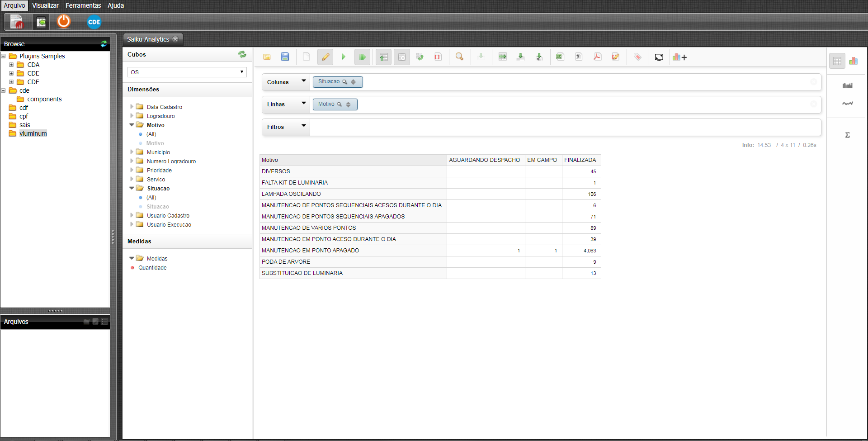
Task: Click the vertical panel splitter handle
Action: point(113,237)
